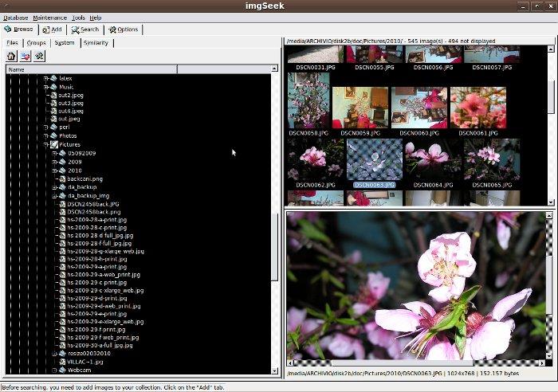The image size is (558, 392).
Task: Click the tools icon button beside the heart
Action: click(x=39, y=56)
